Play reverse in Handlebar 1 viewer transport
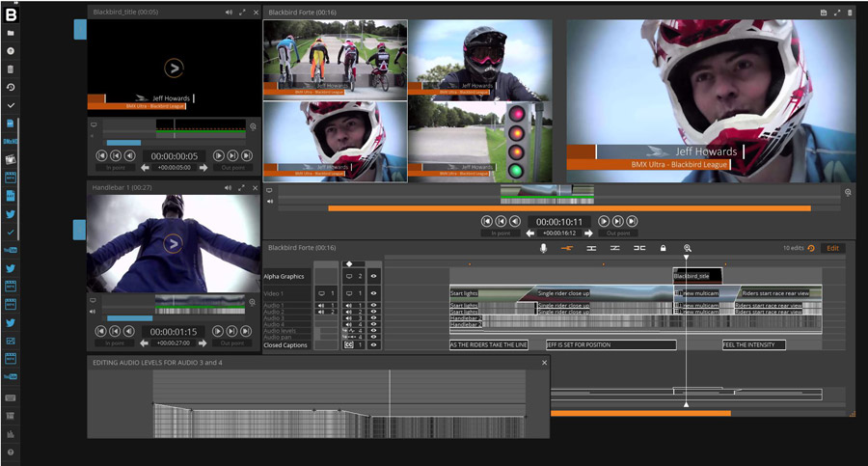The image size is (868, 466). pos(128,331)
